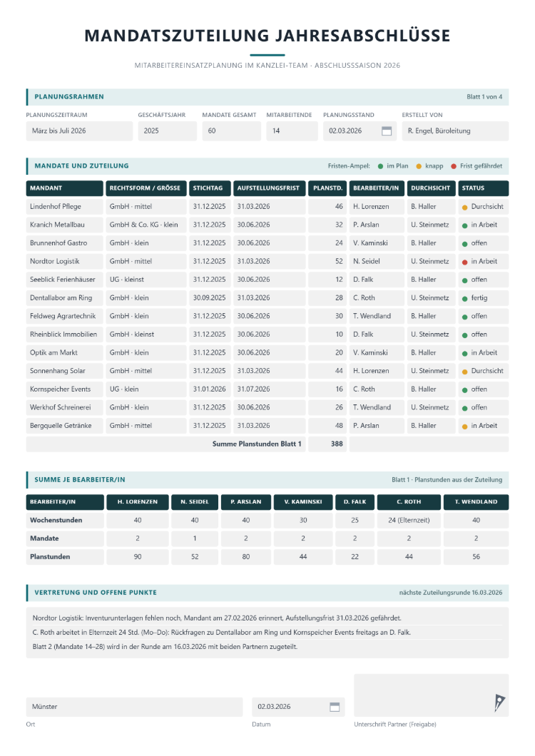Select the Kranich Metallbau mandant cell

(x=65, y=225)
